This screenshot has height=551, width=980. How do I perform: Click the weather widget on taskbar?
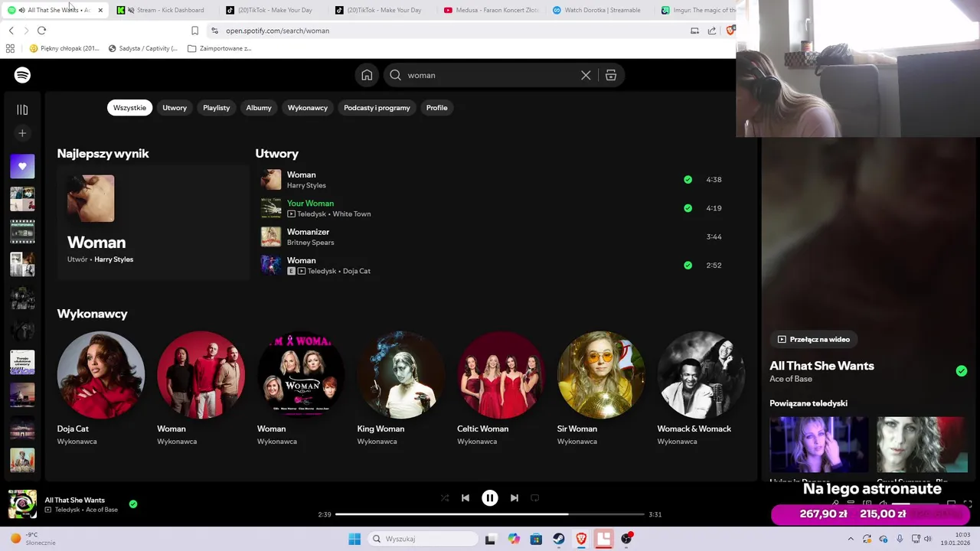(31, 539)
